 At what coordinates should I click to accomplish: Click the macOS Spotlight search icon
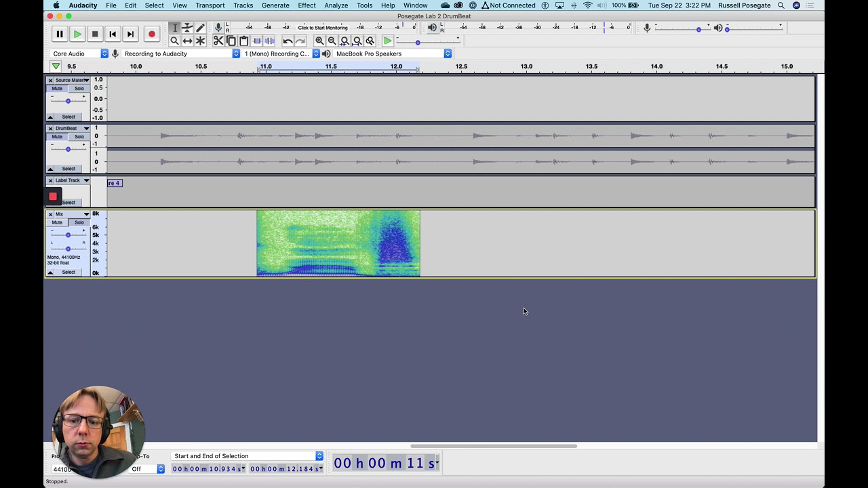pyautogui.click(x=781, y=5)
